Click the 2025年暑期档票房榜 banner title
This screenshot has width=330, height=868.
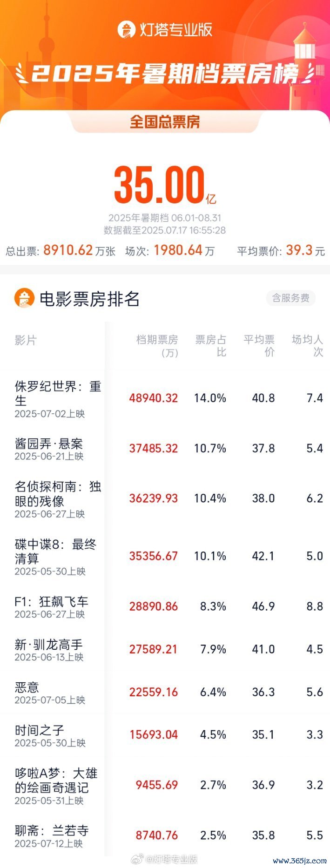click(165, 74)
